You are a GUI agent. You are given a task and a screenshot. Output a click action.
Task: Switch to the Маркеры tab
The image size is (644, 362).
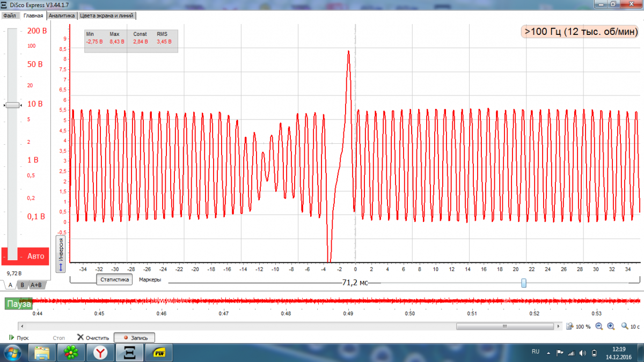150,279
